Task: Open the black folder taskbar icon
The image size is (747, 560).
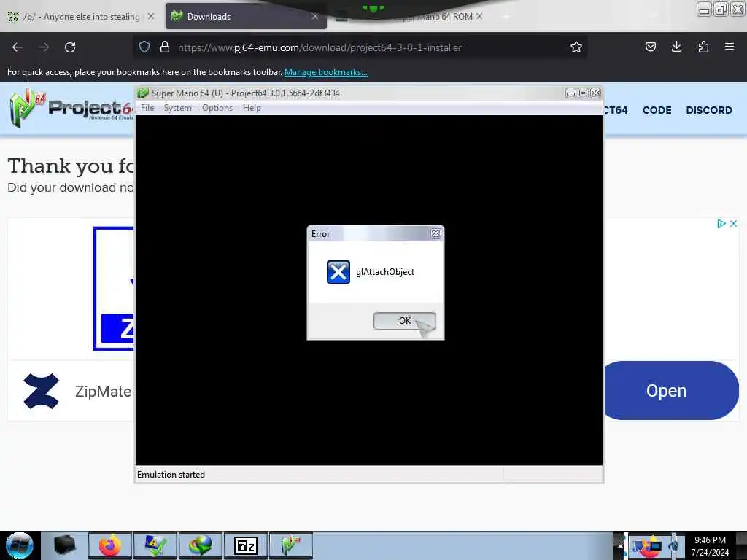Action: tap(64, 545)
